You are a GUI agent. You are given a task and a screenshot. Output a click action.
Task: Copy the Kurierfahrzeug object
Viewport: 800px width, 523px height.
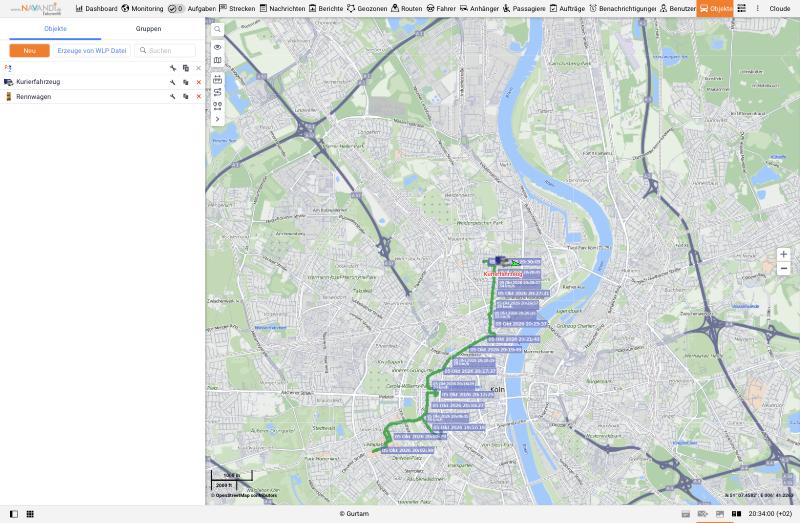click(186, 82)
